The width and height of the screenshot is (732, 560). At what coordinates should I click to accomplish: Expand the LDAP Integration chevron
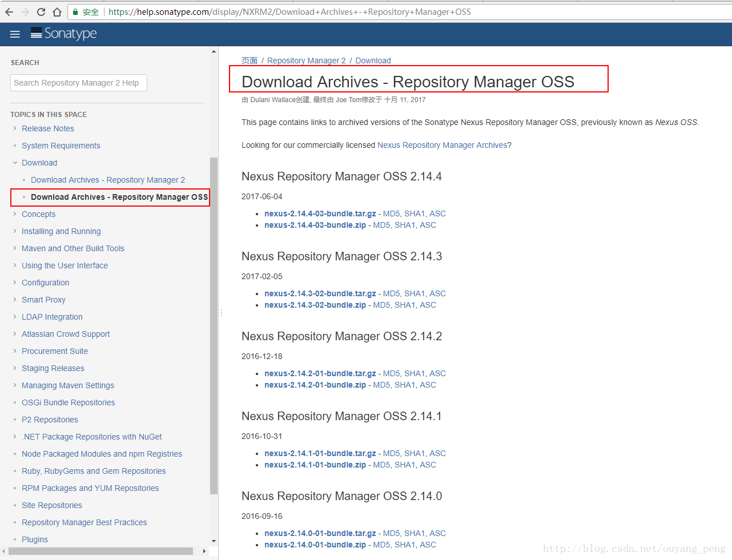pyautogui.click(x=15, y=317)
